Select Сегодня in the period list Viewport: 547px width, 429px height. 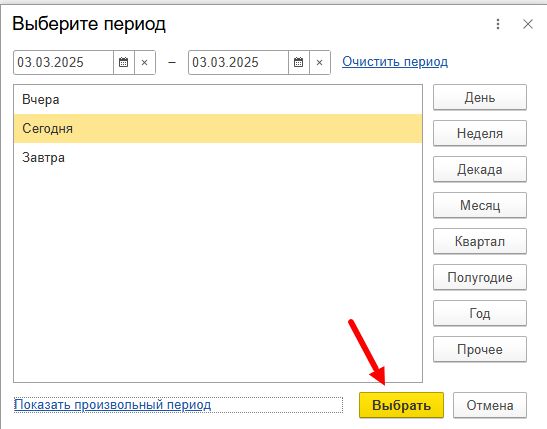click(218, 128)
